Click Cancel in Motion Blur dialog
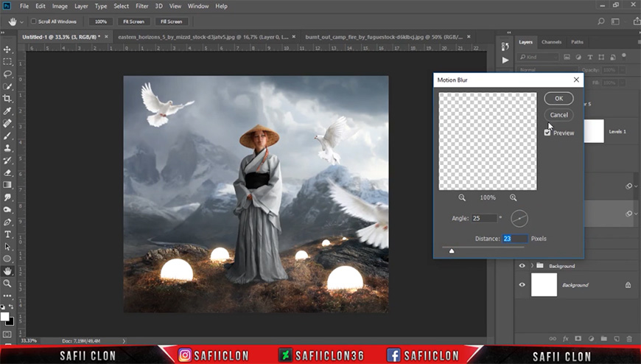Viewport: 641px width, 364px height. [558, 115]
